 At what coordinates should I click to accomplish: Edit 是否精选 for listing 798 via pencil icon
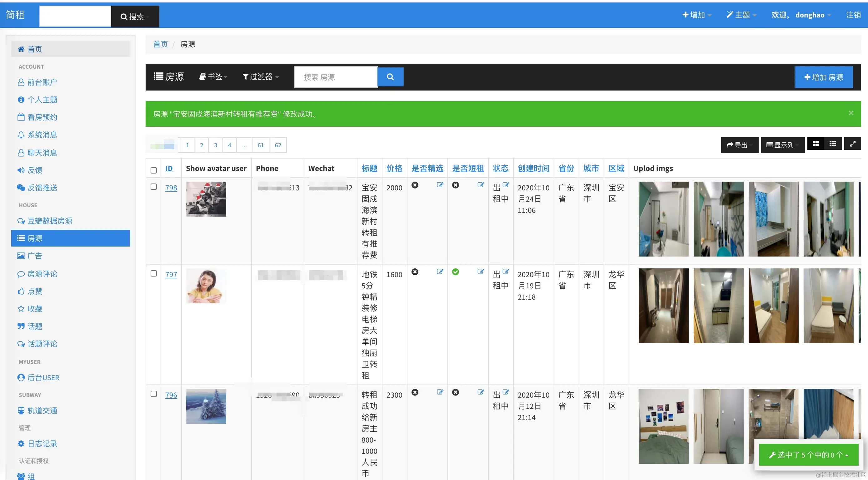tap(440, 185)
